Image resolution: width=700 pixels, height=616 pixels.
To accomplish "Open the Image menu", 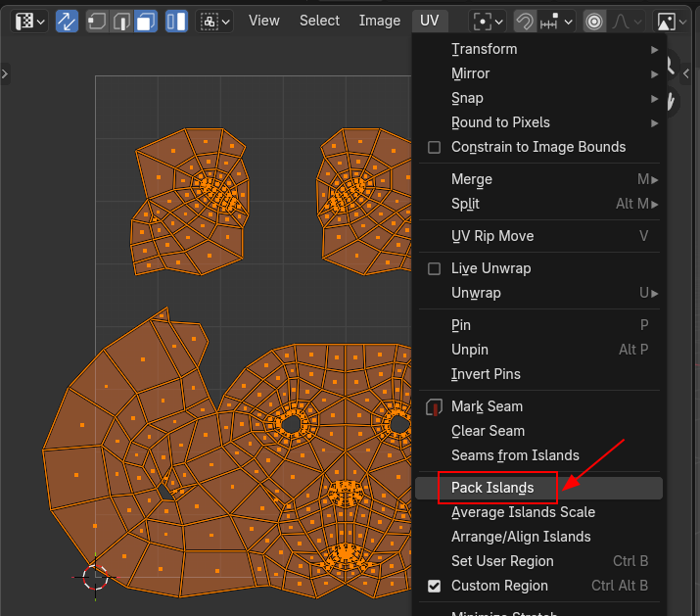I will point(380,21).
